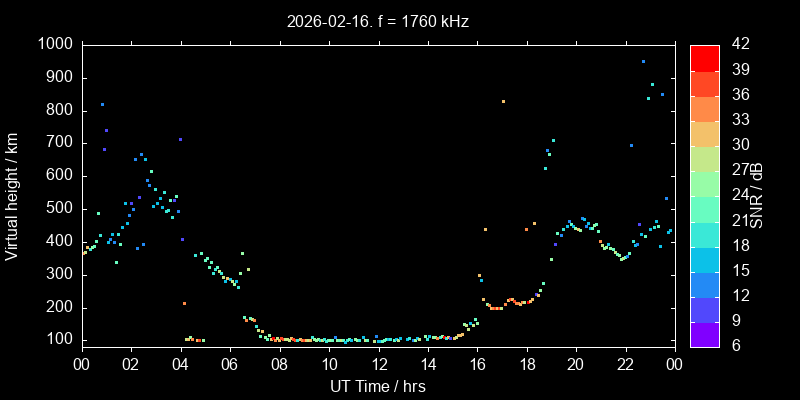This screenshot has width=800, height=400.
Task: Click the violet 6–9 dB colorbar segment
Action: 704,335
